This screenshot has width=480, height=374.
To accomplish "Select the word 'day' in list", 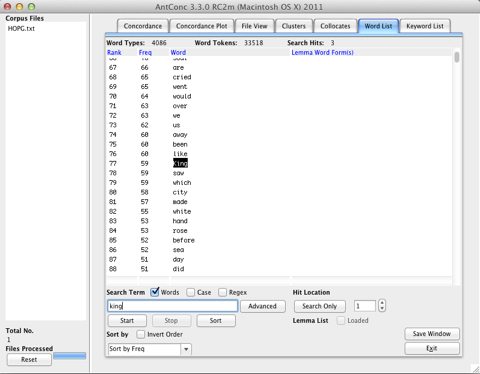I will pyautogui.click(x=178, y=259).
